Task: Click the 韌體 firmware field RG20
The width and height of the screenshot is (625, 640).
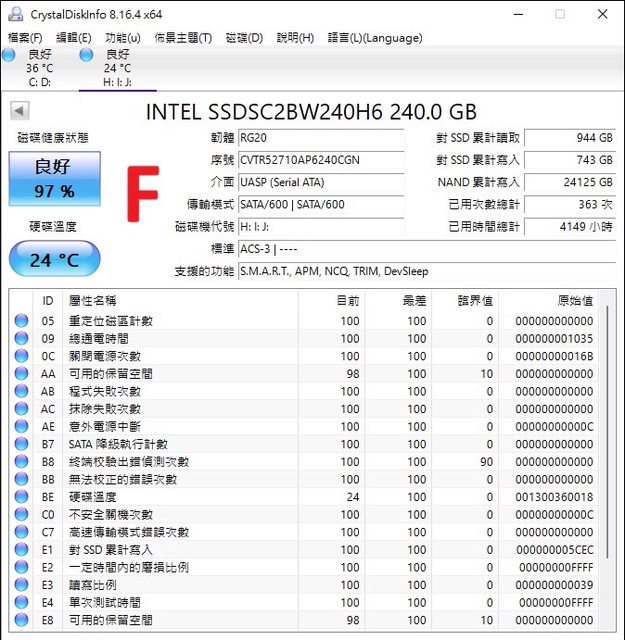Action: 320,138
